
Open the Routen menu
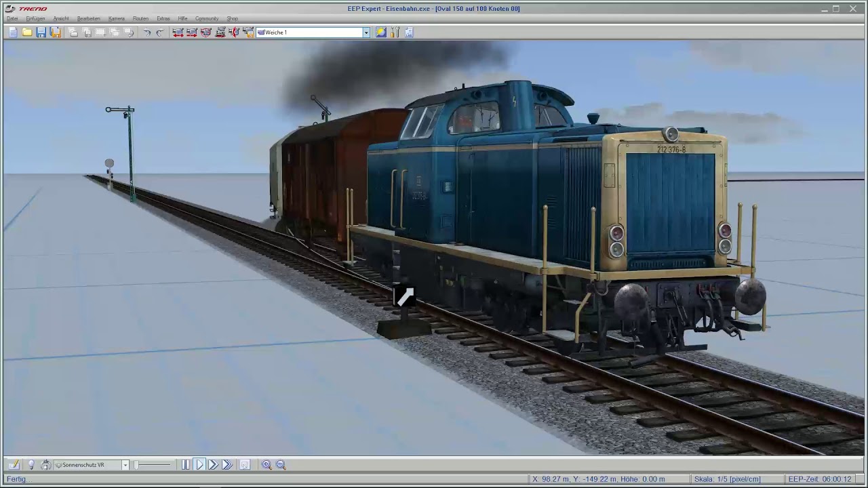tap(140, 18)
